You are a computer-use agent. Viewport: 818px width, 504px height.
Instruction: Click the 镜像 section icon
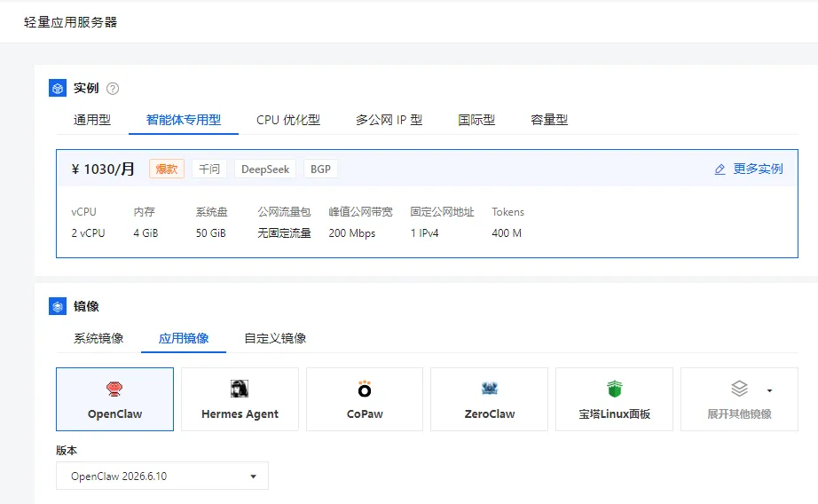pyautogui.click(x=58, y=306)
